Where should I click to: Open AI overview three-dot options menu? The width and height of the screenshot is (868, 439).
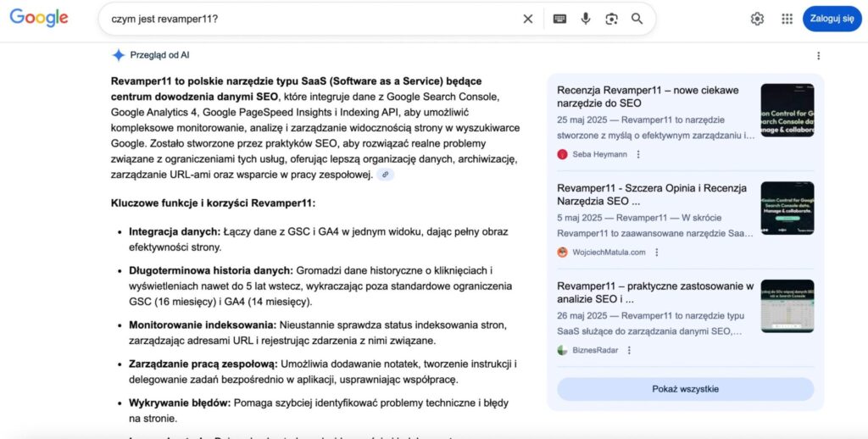pyautogui.click(x=818, y=56)
